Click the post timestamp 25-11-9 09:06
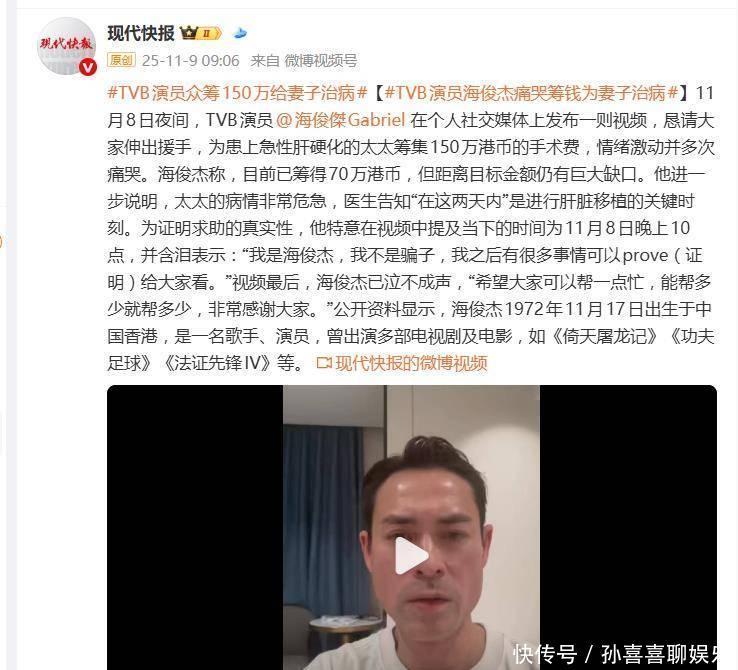 191,60
